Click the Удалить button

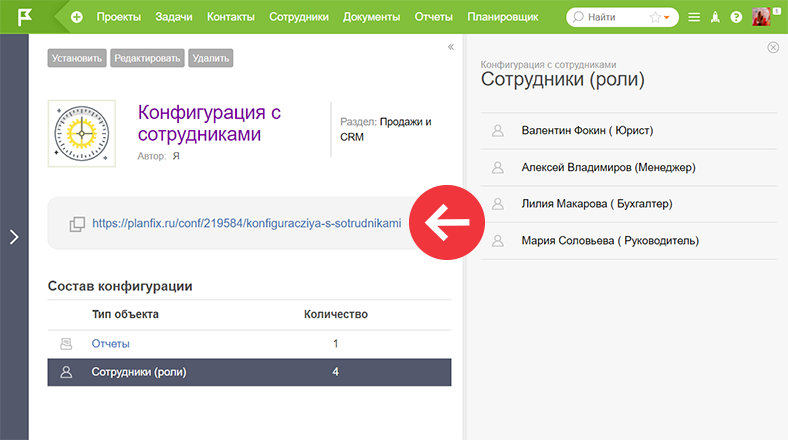coord(211,58)
